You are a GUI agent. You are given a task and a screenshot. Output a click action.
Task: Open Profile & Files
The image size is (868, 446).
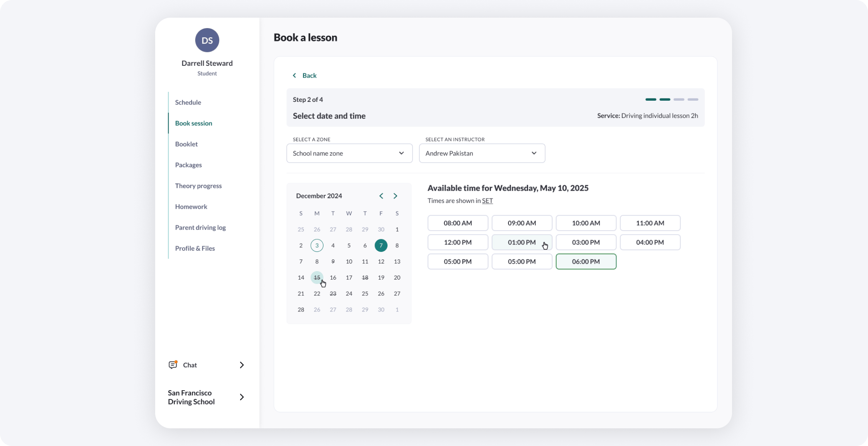(x=195, y=248)
